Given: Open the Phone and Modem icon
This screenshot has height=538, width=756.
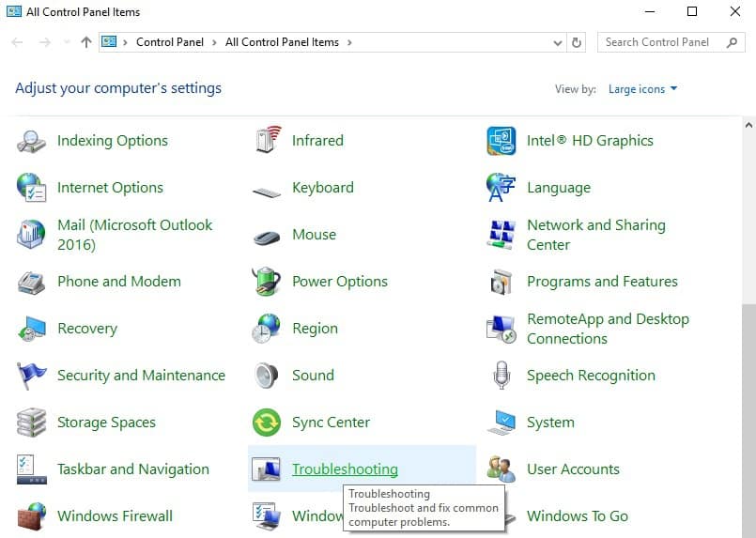Looking at the screenshot, I should coord(31,283).
